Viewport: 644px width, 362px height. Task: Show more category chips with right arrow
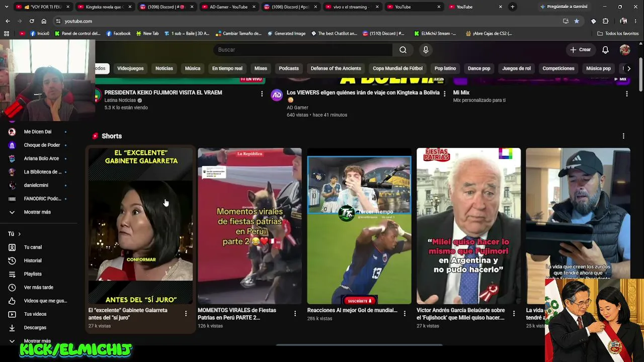coord(628,68)
